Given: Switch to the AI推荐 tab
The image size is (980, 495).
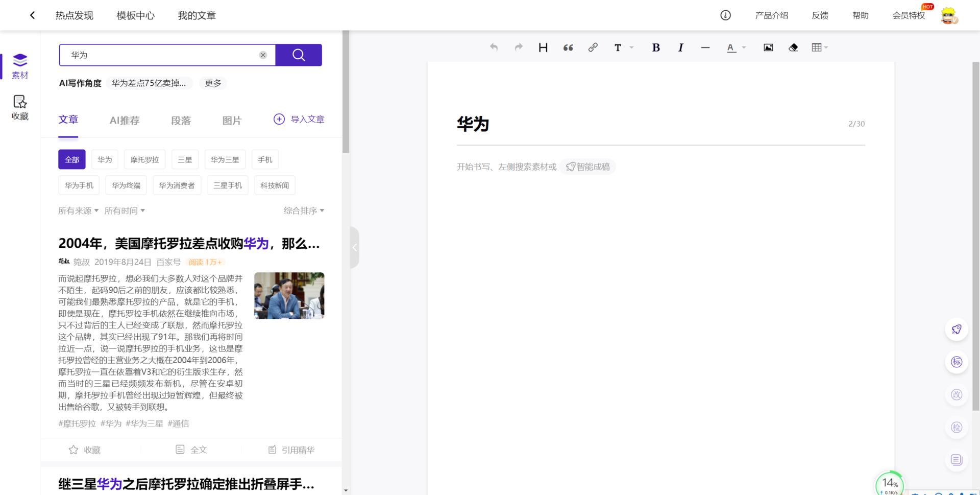Looking at the screenshot, I should (125, 121).
